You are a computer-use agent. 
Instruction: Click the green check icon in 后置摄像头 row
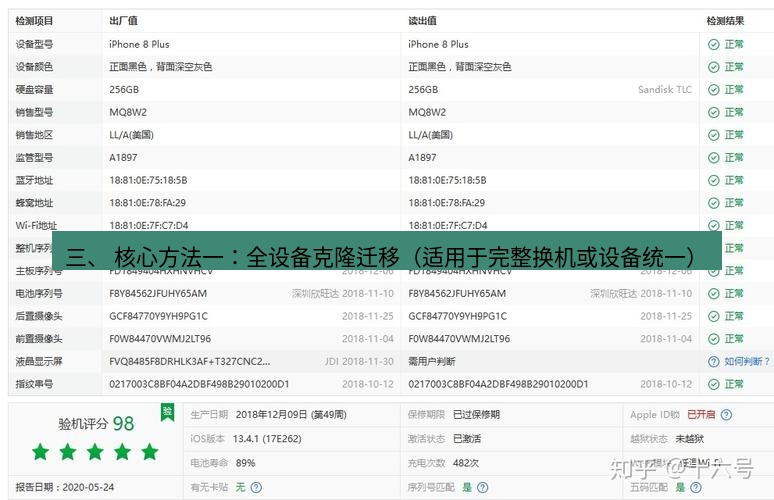click(x=713, y=316)
